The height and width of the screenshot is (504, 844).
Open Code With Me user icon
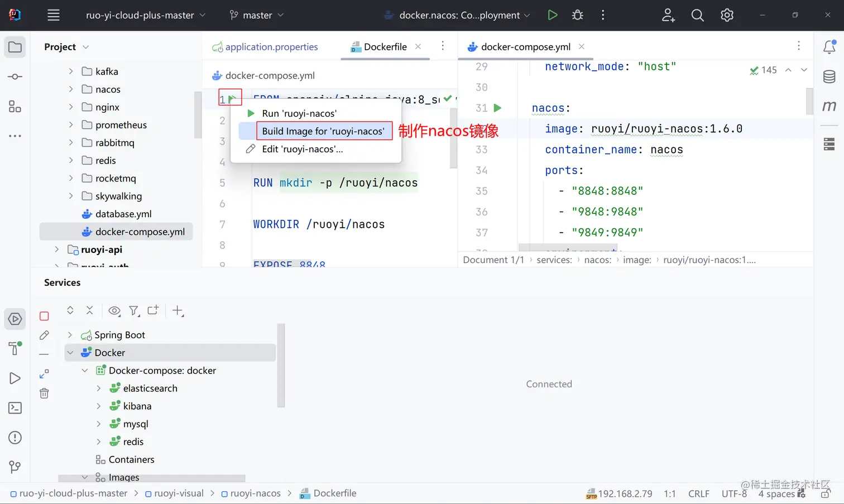668,15
